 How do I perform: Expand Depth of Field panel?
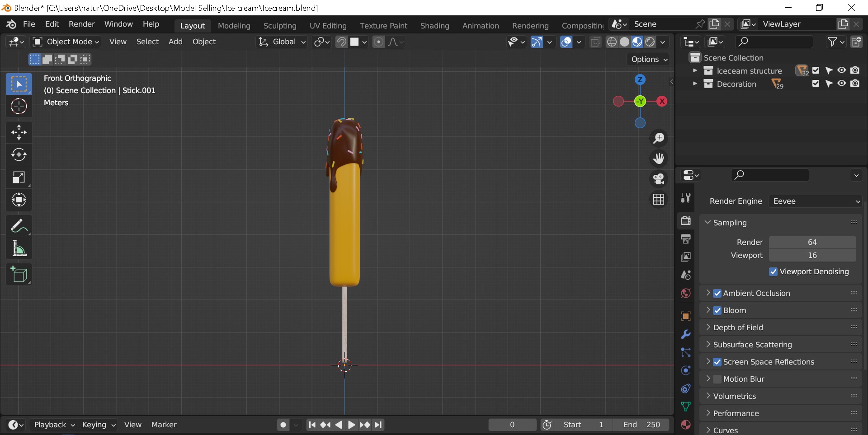click(x=708, y=327)
